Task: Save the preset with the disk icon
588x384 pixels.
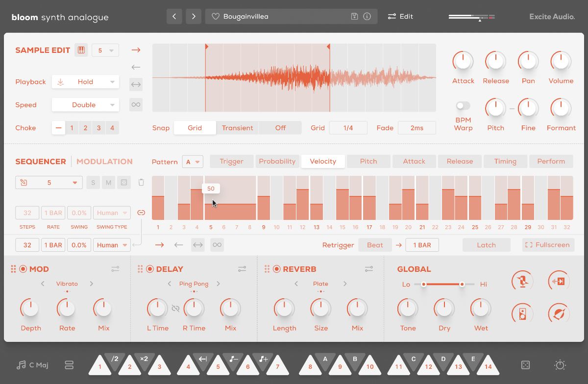Action: coord(355,17)
